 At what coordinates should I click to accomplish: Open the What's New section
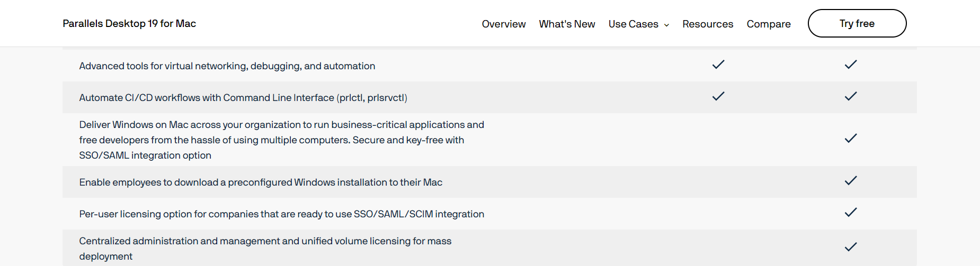(x=567, y=24)
